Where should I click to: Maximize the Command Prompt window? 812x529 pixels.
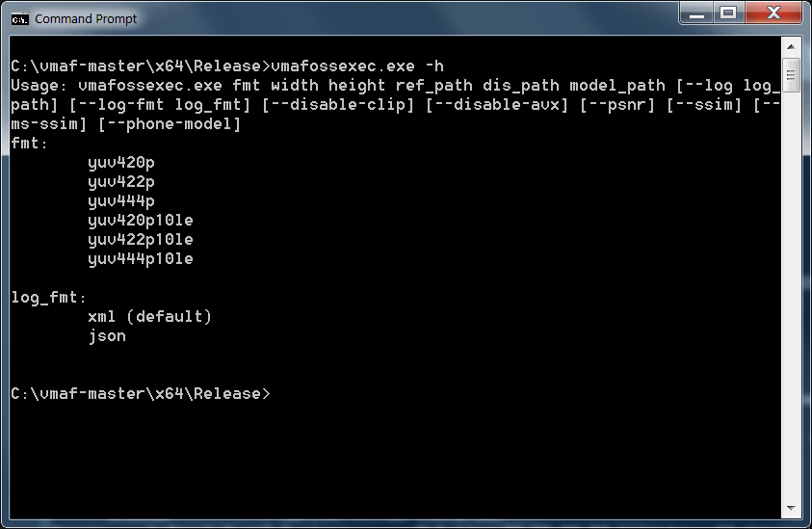pyautogui.click(x=728, y=13)
